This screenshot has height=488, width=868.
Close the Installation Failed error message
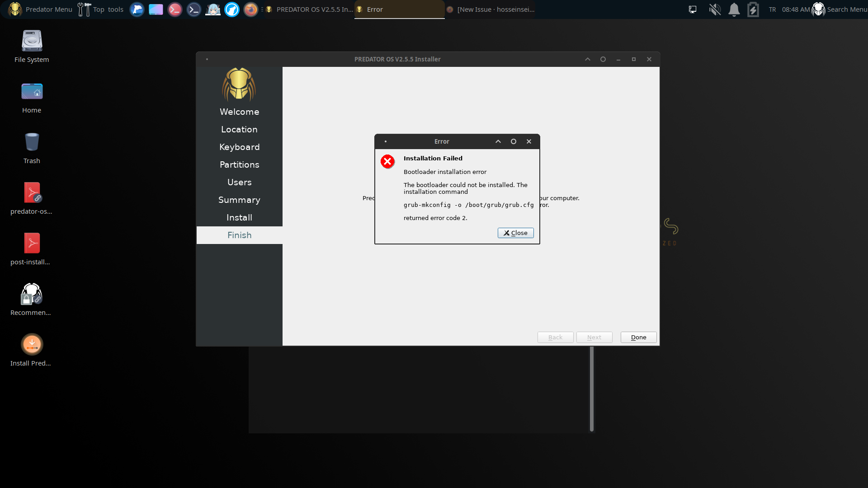point(515,233)
